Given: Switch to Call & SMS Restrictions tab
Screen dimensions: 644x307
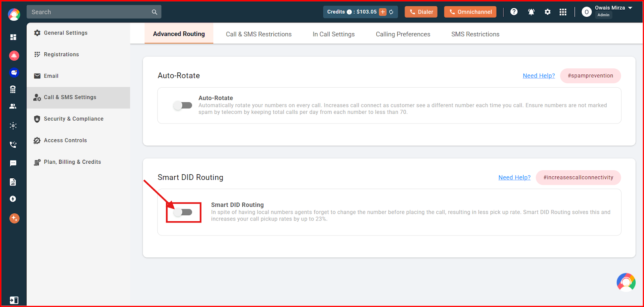Looking at the screenshot, I should coord(259,34).
